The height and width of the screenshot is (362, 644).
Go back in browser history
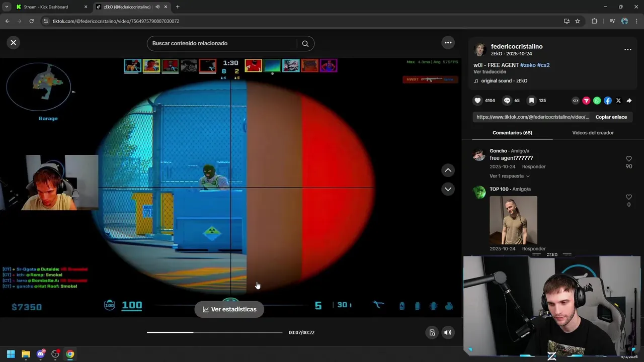[x=7, y=21]
